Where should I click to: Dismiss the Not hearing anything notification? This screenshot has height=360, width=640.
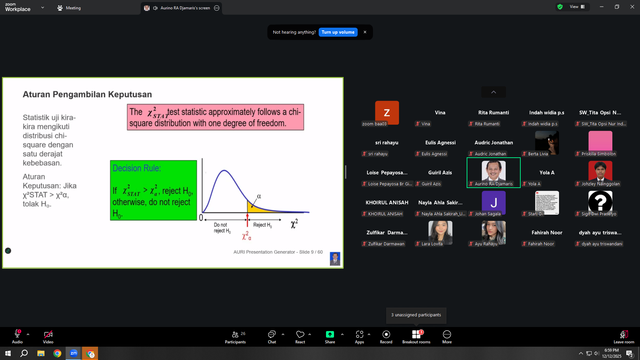(x=365, y=32)
